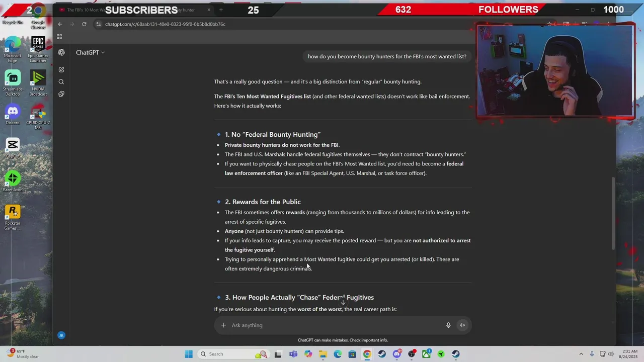Viewport: 644px width, 362px height.
Task: Open the ChatGPT model selector dropdown
Action: pyautogui.click(x=91, y=52)
